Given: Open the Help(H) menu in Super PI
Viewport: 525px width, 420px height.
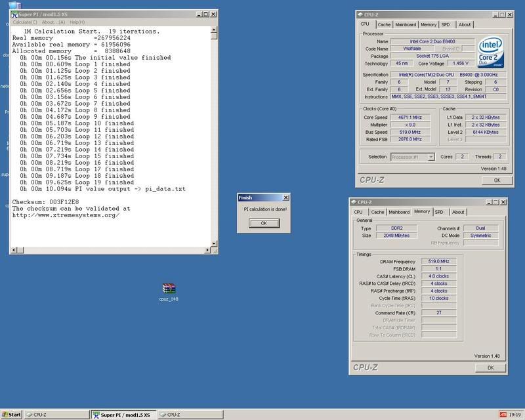Looking at the screenshot, I should click(x=77, y=22).
